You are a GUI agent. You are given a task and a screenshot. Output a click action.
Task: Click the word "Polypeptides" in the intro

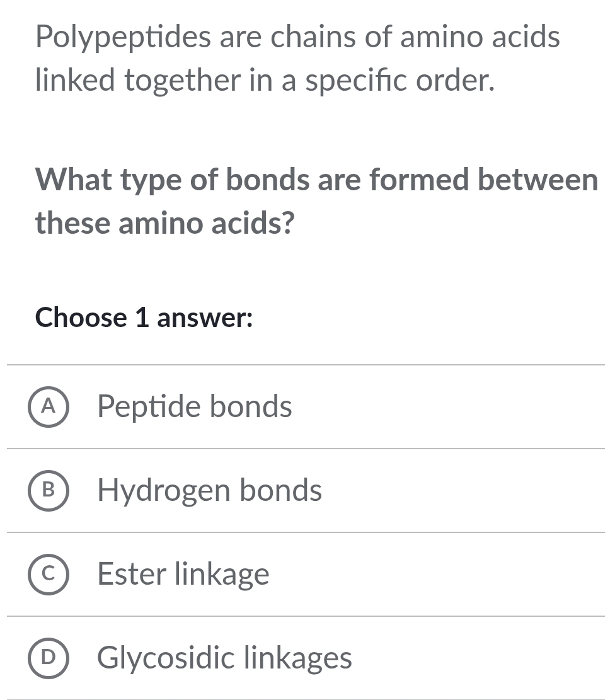click(122, 37)
